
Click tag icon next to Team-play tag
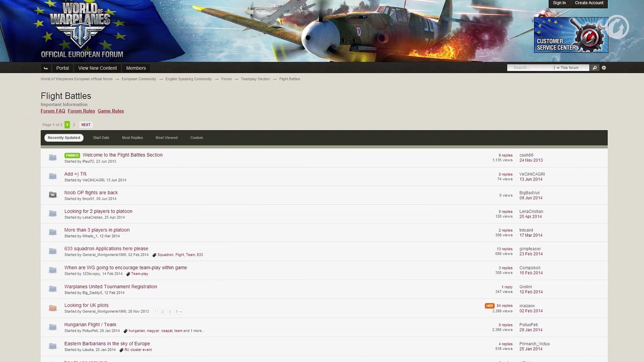(x=128, y=274)
